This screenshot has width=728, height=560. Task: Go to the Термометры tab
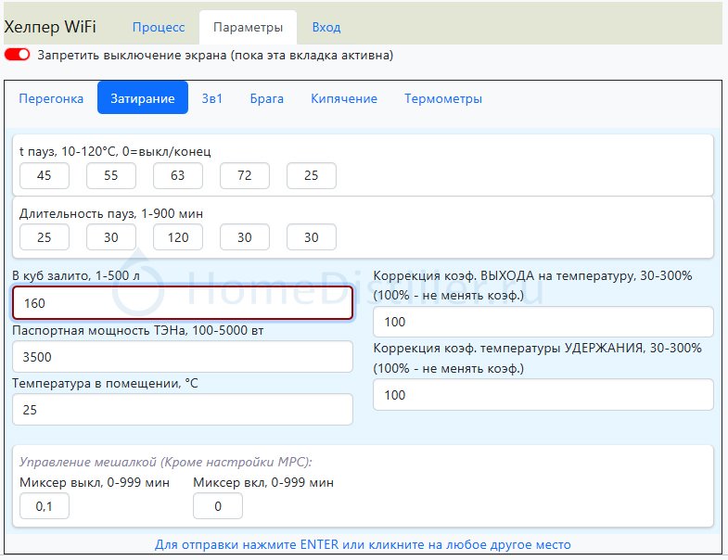[443, 98]
